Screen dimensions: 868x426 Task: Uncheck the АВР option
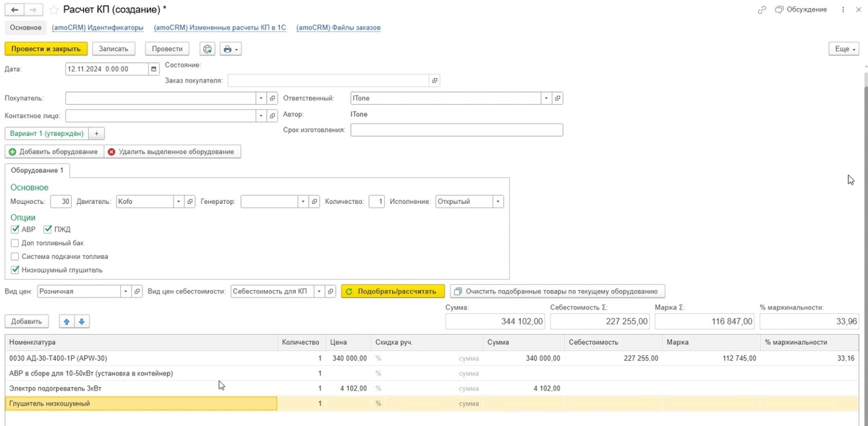click(15, 229)
